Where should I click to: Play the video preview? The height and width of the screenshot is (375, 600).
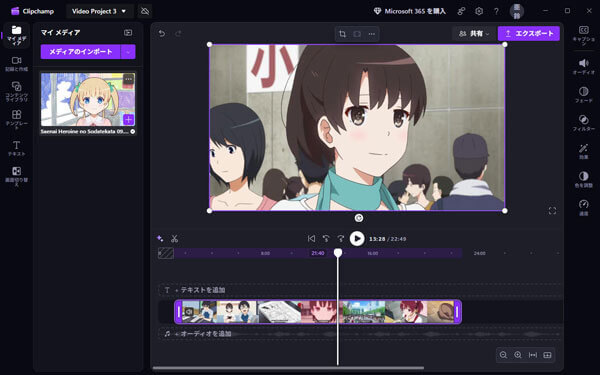tap(357, 239)
